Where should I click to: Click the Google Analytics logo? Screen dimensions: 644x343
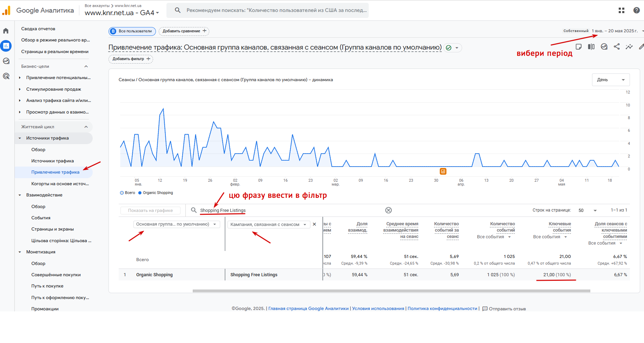coord(6,11)
